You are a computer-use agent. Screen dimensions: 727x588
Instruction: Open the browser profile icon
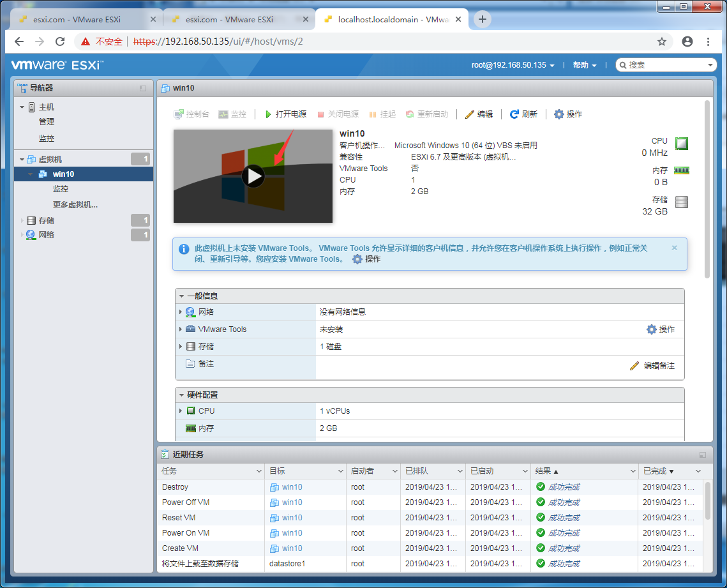(x=687, y=41)
